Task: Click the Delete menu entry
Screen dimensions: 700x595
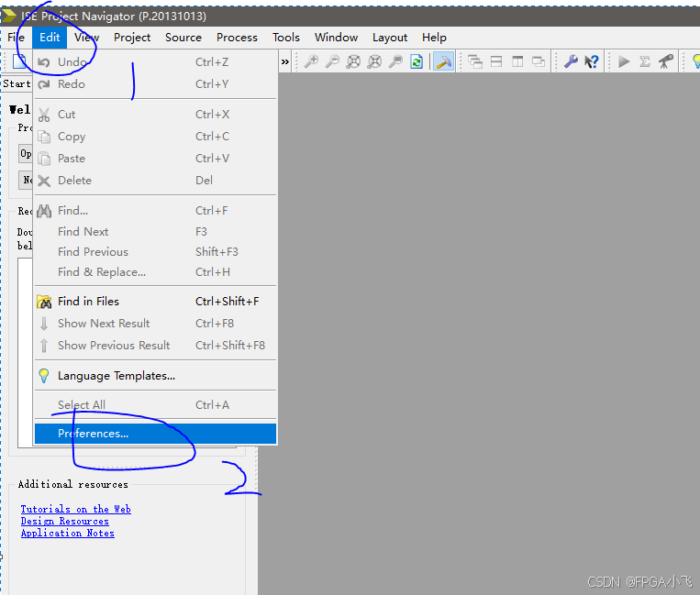Action: pos(155,181)
